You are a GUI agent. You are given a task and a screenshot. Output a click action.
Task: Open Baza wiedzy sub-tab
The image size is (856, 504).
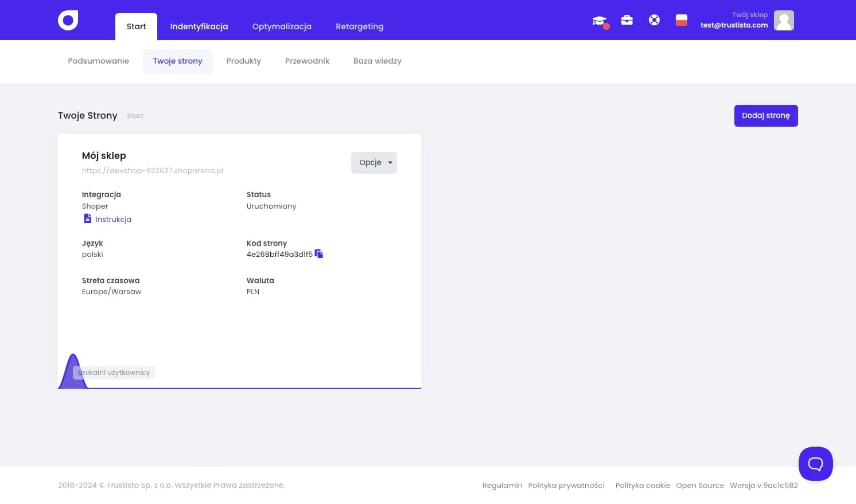378,61
